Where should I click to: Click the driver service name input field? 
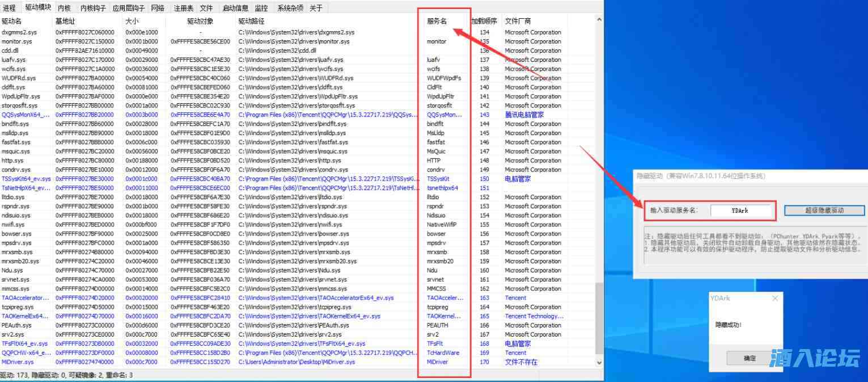(x=741, y=211)
